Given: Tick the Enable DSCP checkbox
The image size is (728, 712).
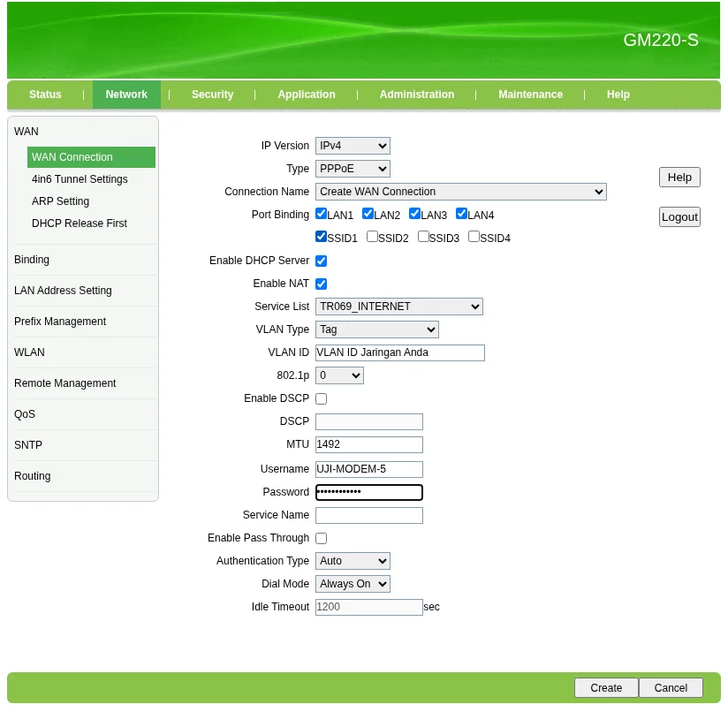Looking at the screenshot, I should [321, 398].
